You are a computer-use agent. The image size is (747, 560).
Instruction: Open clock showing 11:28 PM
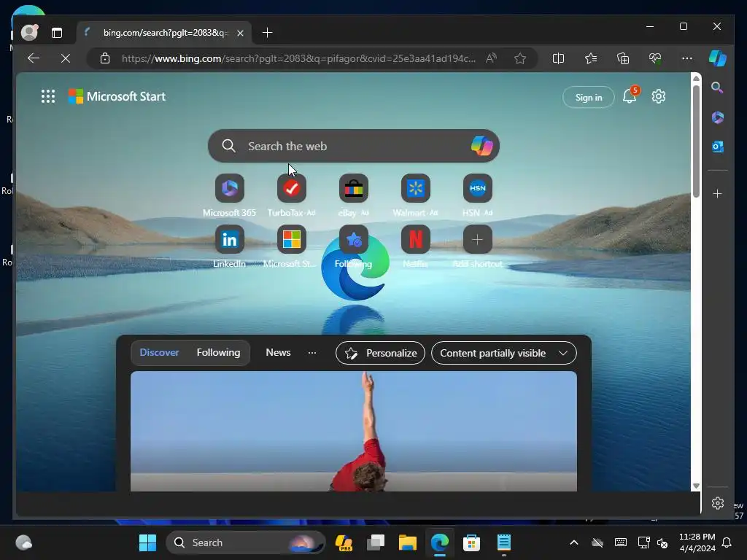pos(697,542)
